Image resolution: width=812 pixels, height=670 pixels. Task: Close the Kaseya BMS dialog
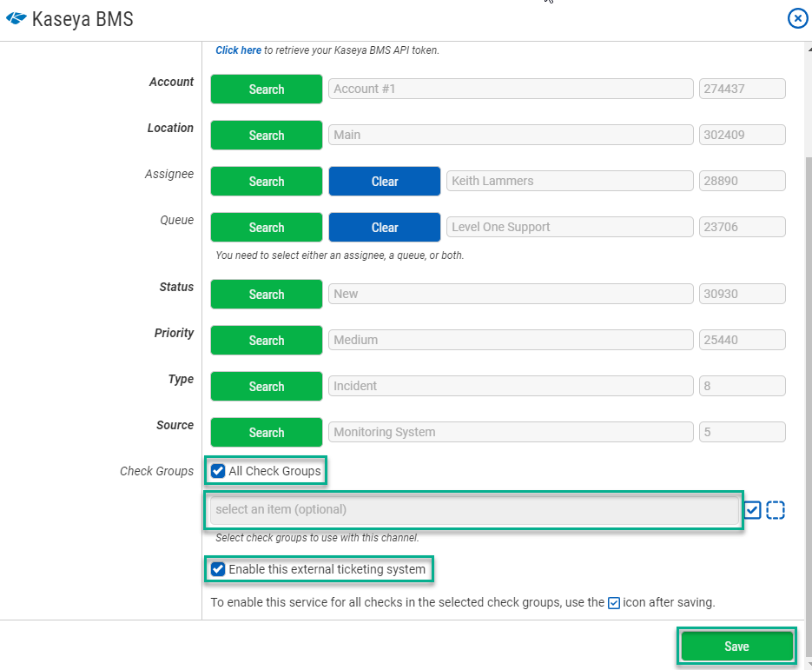click(797, 18)
